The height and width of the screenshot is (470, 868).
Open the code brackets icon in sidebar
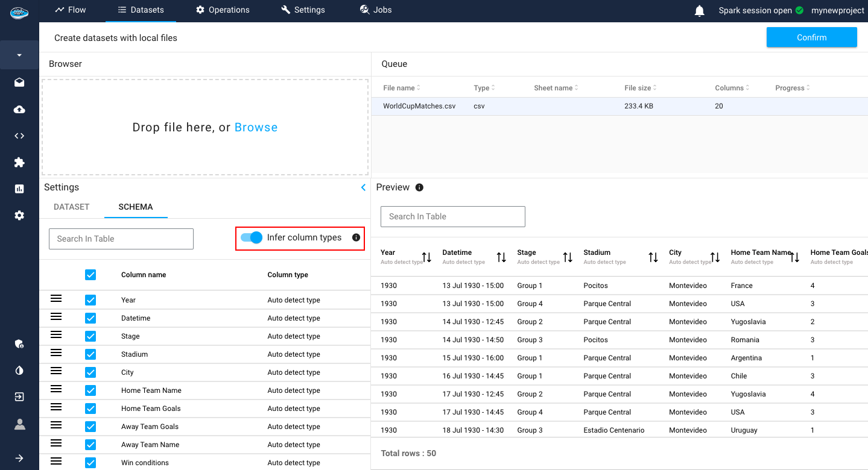(x=19, y=136)
